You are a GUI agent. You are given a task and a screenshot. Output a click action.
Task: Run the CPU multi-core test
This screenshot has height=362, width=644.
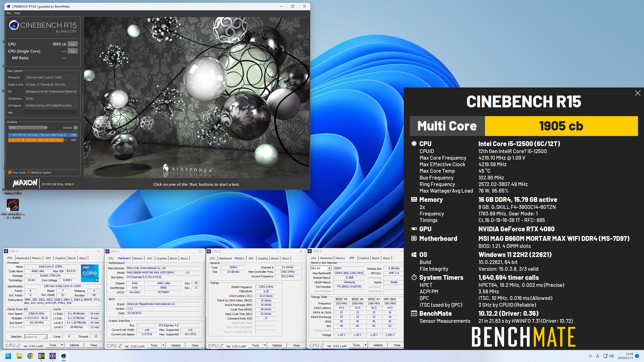pyautogui.click(x=72, y=44)
